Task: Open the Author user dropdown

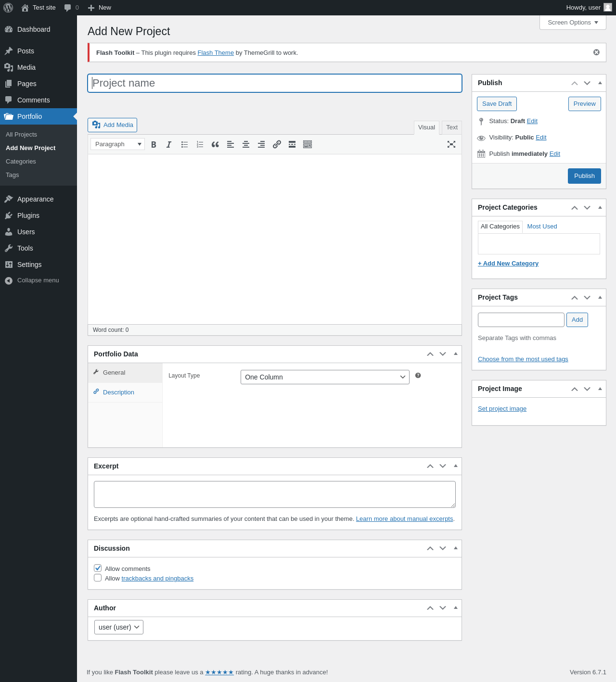Action: (x=119, y=627)
